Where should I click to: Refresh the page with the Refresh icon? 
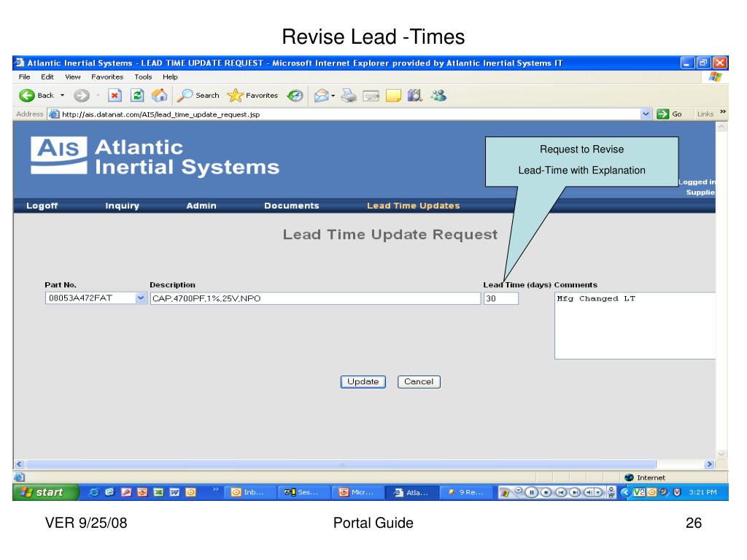coord(137,96)
